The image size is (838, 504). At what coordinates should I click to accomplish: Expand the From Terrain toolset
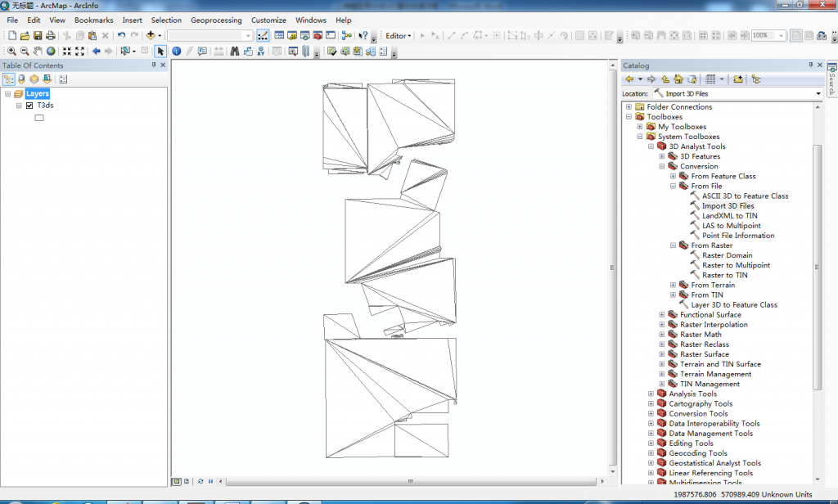(x=674, y=285)
